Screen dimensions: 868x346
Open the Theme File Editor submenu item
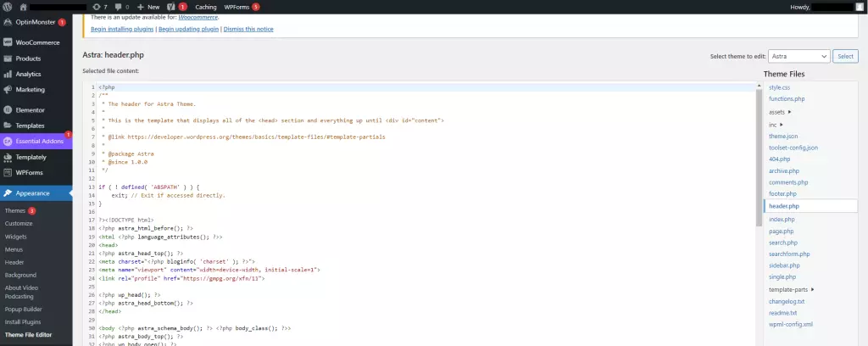click(28, 335)
